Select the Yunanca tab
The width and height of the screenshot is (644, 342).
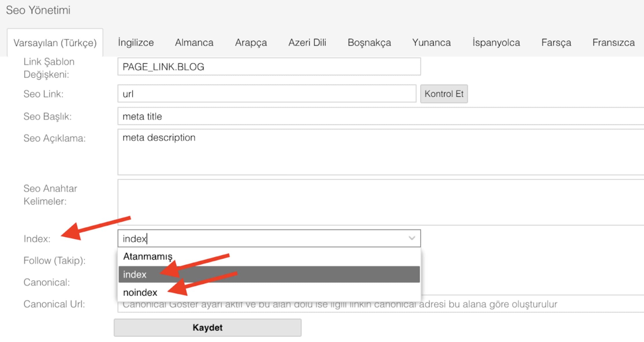(431, 42)
